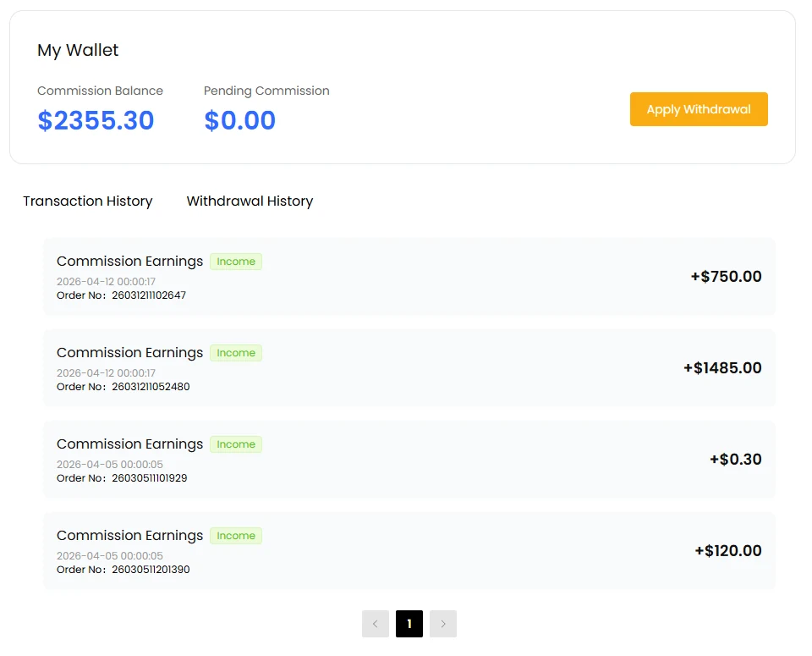Click the date above order 26031211102647
Viewport: 812px width, 656px height.
(106, 281)
